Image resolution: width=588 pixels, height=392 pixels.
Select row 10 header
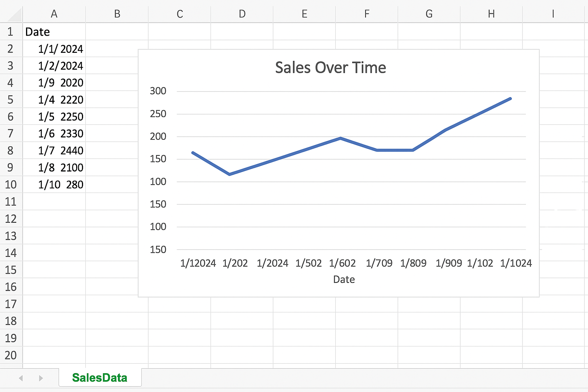[11, 185]
